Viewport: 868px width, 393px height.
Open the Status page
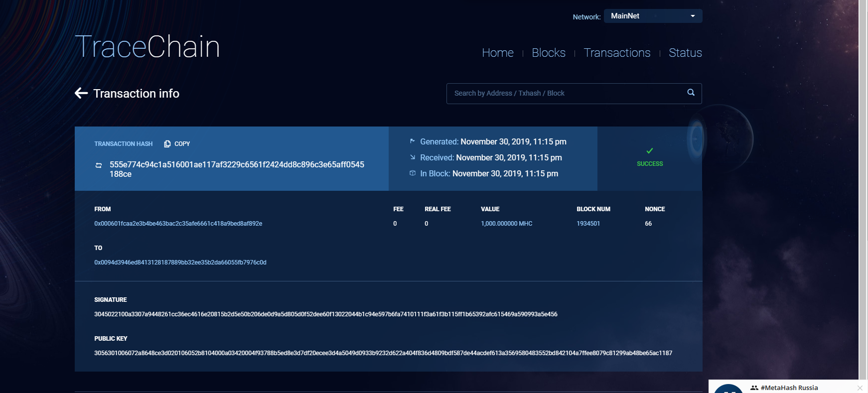pyautogui.click(x=685, y=53)
